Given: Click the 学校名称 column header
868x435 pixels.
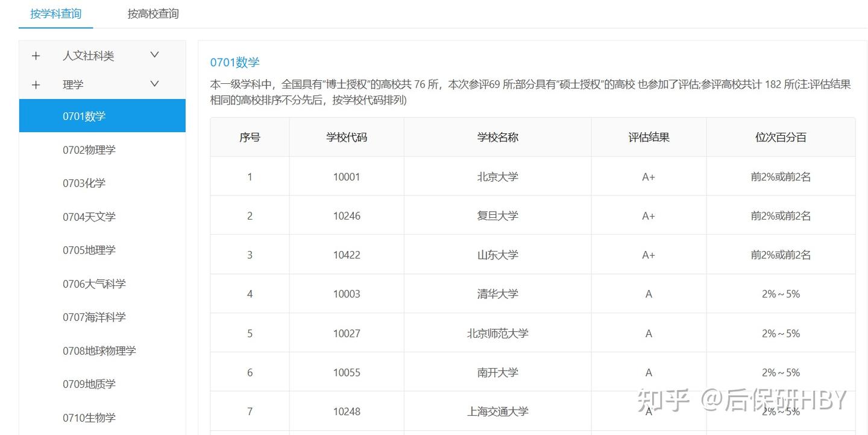Looking at the screenshot, I should point(497,137).
